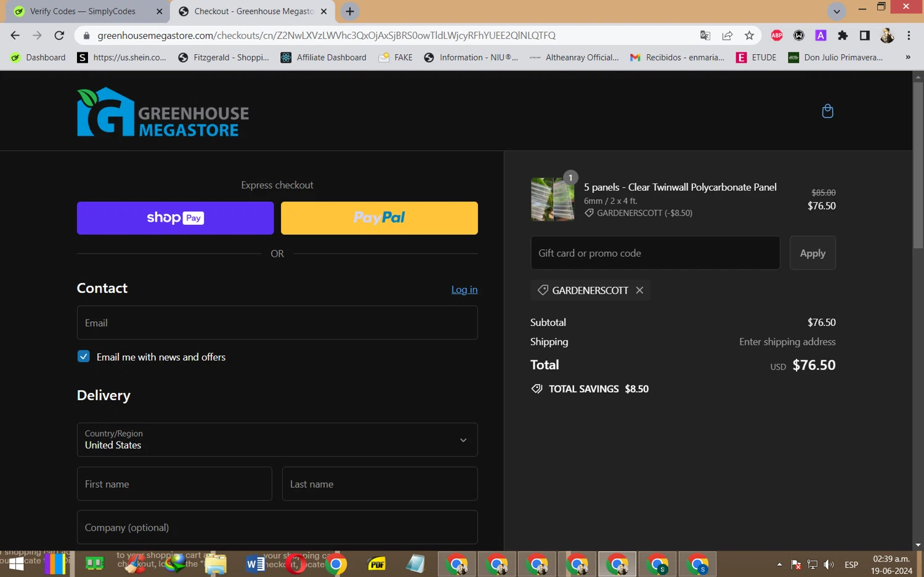Close the Checkout Greenhouse Megastore tab
Screen dimensions: 924x577
click(324, 11)
